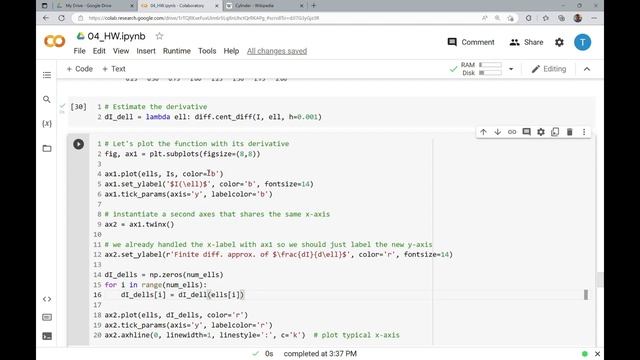The height and width of the screenshot is (360, 640).
Task: Expand the RAM/Disk runtime dropdown arrow
Action: (x=511, y=69)
